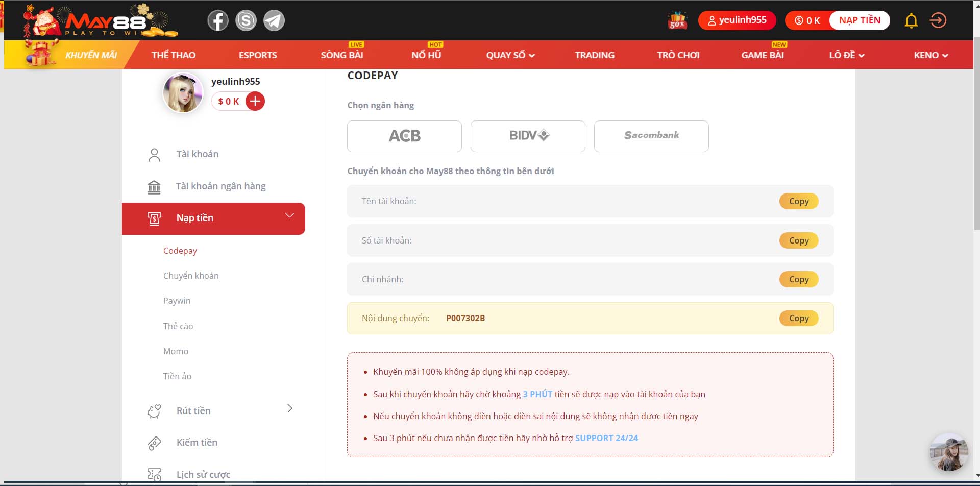Screen dimensions: 980x486
Task: Select Codepay deposit method
Action: coord(180,251)
